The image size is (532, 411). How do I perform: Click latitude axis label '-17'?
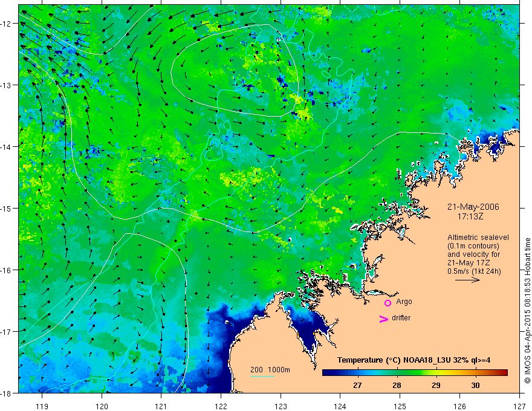6,332
